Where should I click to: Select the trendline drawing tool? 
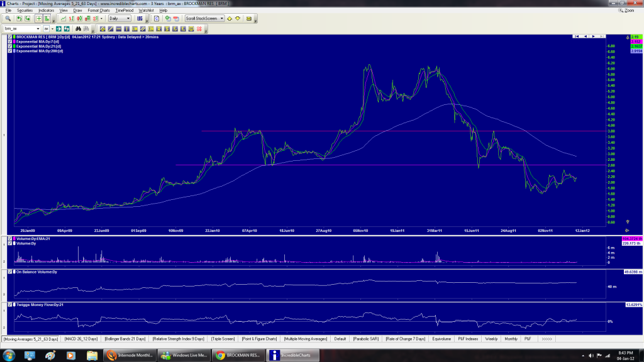click(x=111, y=29)
